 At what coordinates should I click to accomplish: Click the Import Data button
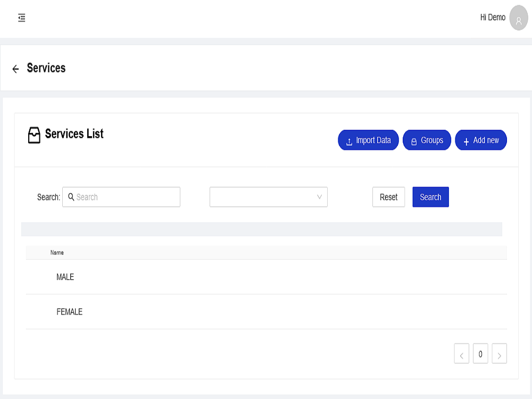pyautogui.click(x=368, y=140)
